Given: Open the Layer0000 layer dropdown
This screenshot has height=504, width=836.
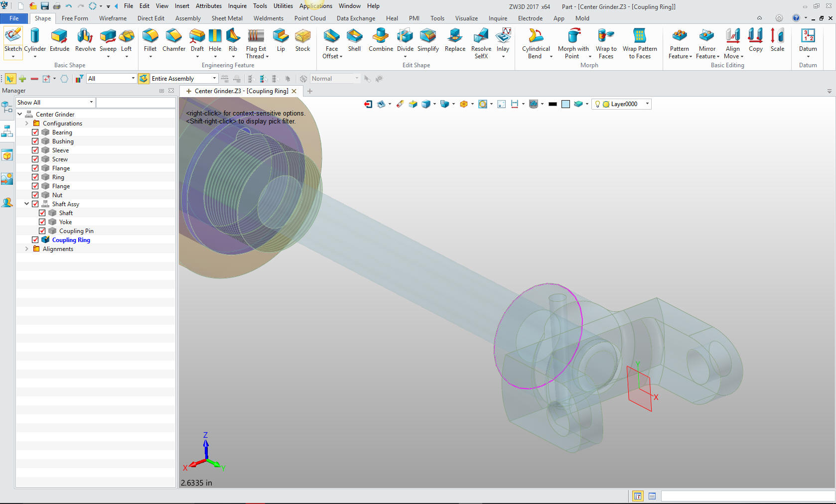Looking at the screenshot, I should point(647,104).
